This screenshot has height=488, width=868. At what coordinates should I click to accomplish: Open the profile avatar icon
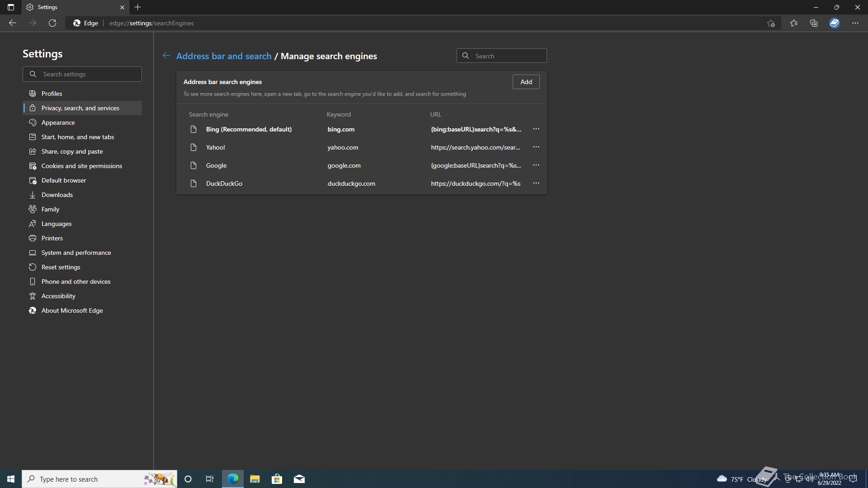835,23
